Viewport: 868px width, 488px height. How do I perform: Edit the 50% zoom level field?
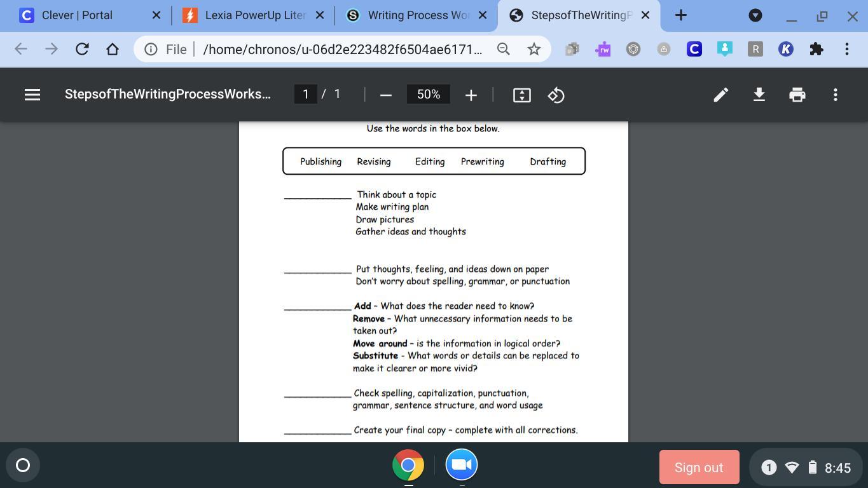428,94
